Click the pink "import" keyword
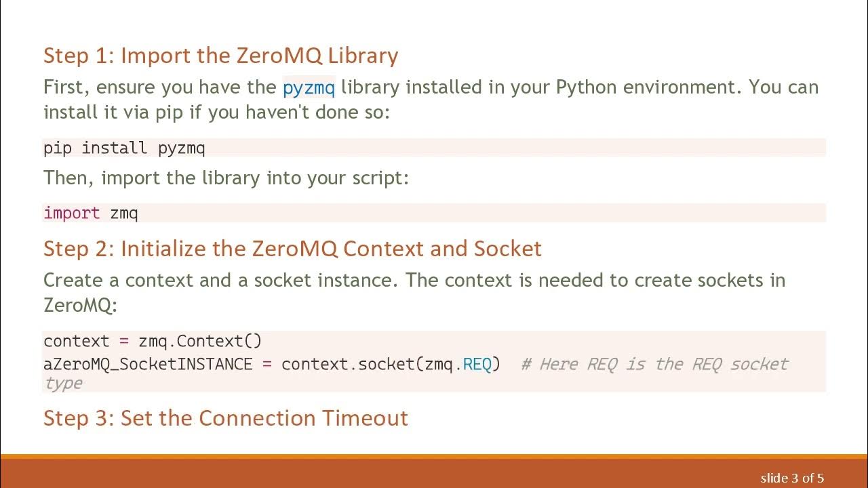Screen dimensions: 868x488 pyautogui.click(x=71, y=213)
